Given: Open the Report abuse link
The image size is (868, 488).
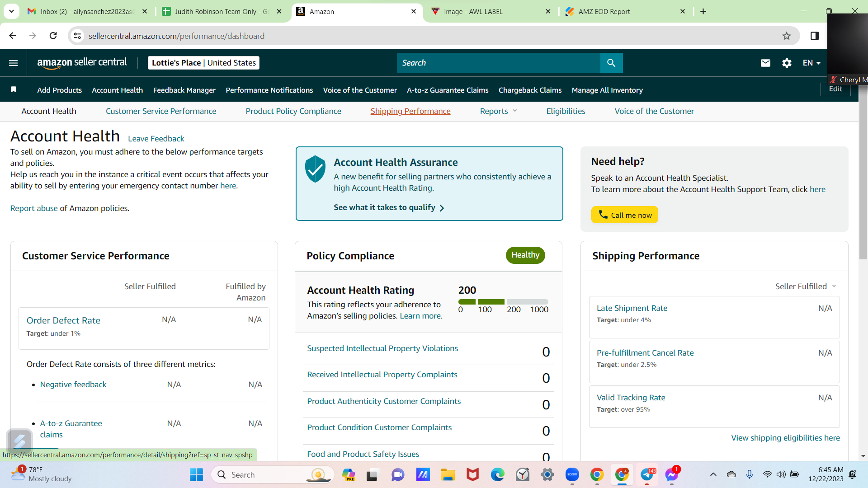Looking at the screenshot, I should pos(34,208).
